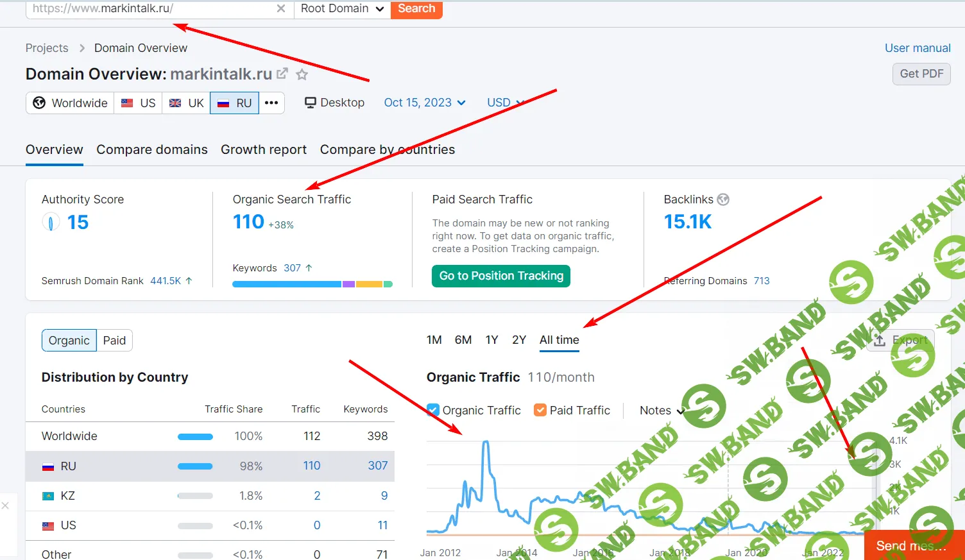Open the Growth report tab
Screen dimensions: 965x560
(264, 149)
